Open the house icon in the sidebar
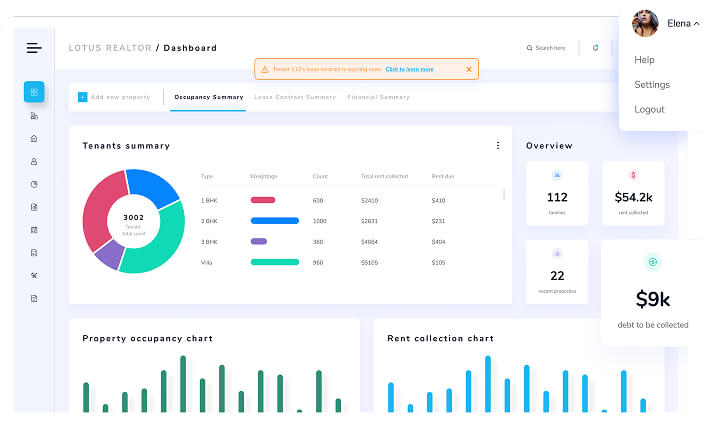 [x=34, y=139]
